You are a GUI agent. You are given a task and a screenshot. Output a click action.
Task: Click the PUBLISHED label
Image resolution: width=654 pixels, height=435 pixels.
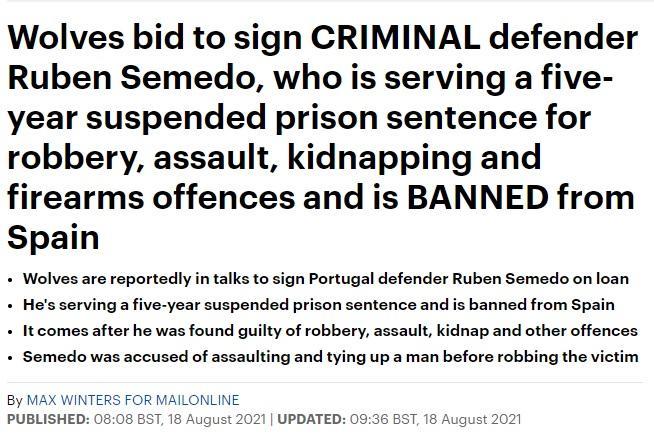[48, 418]
